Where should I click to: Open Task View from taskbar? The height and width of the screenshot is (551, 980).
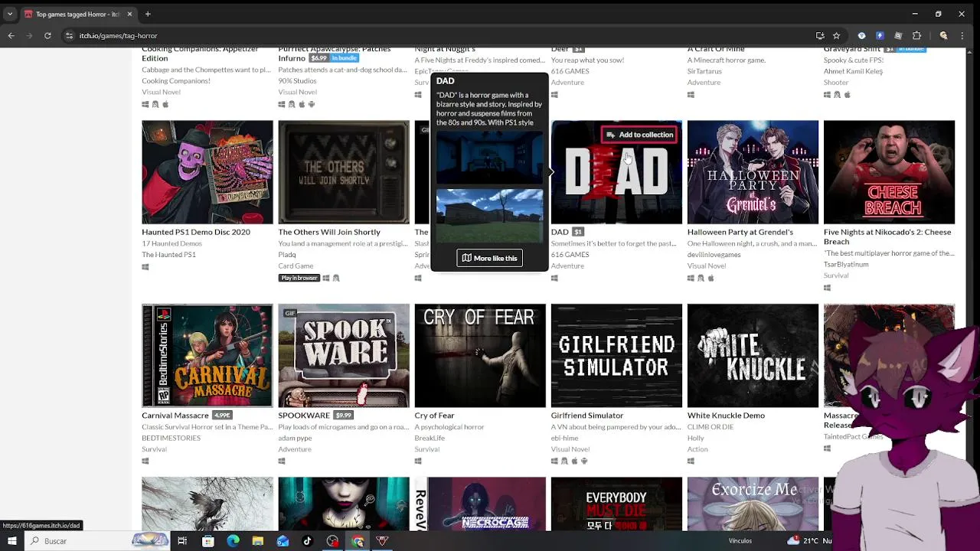pos(182,541)
